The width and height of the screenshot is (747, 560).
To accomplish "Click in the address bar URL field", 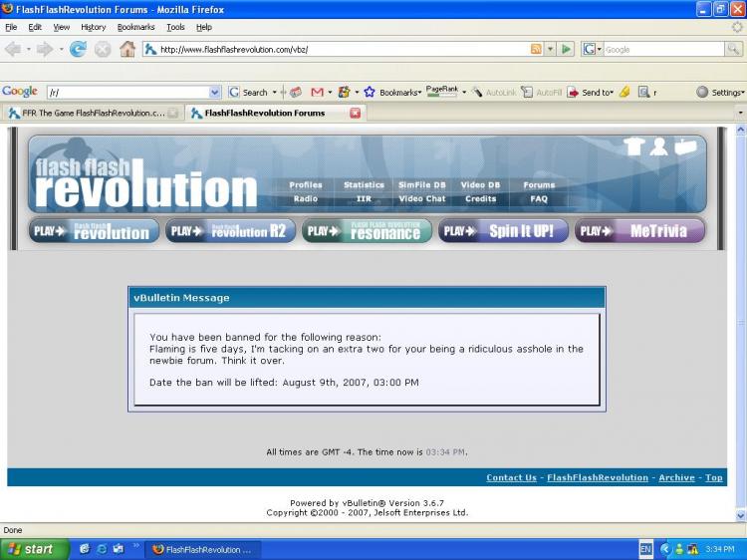I will [x=343, y=49].
